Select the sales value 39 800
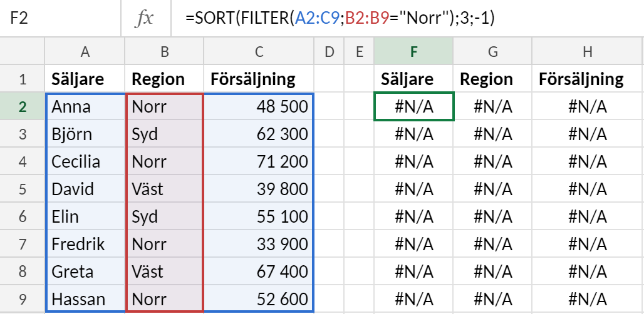Screen dimensions: 644x314 click(x=259, y=189)
